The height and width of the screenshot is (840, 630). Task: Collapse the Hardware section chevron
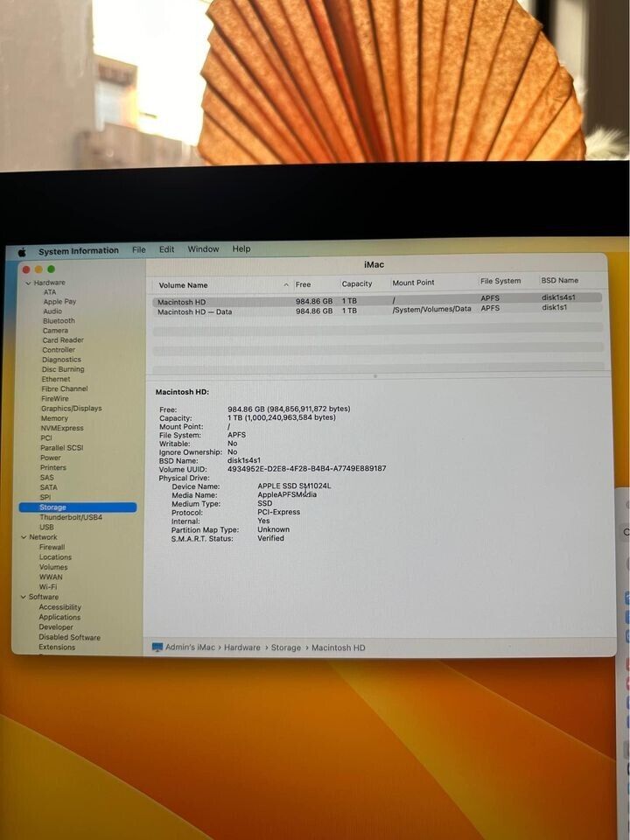pyautogui.click(x=28, y=283)
